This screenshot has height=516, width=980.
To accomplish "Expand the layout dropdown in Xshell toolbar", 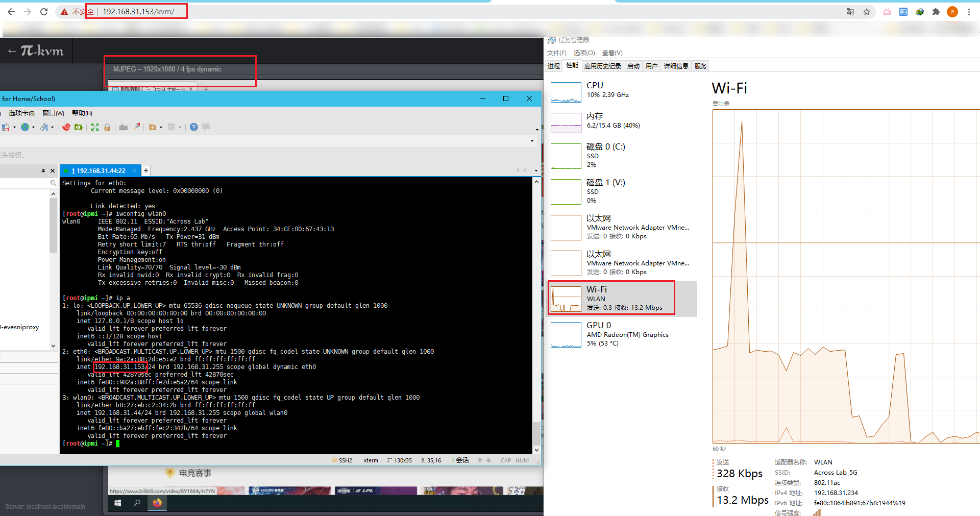I will (x=179, y=127).
